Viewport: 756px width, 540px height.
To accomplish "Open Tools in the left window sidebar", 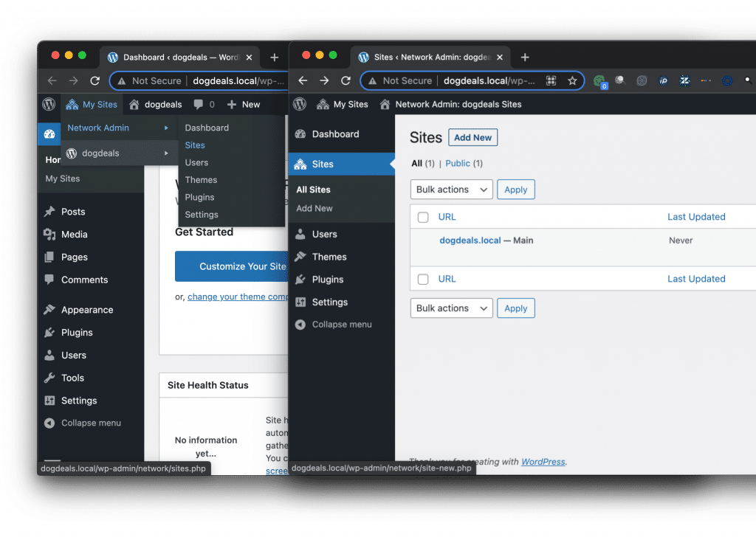I will pos(72,378).
